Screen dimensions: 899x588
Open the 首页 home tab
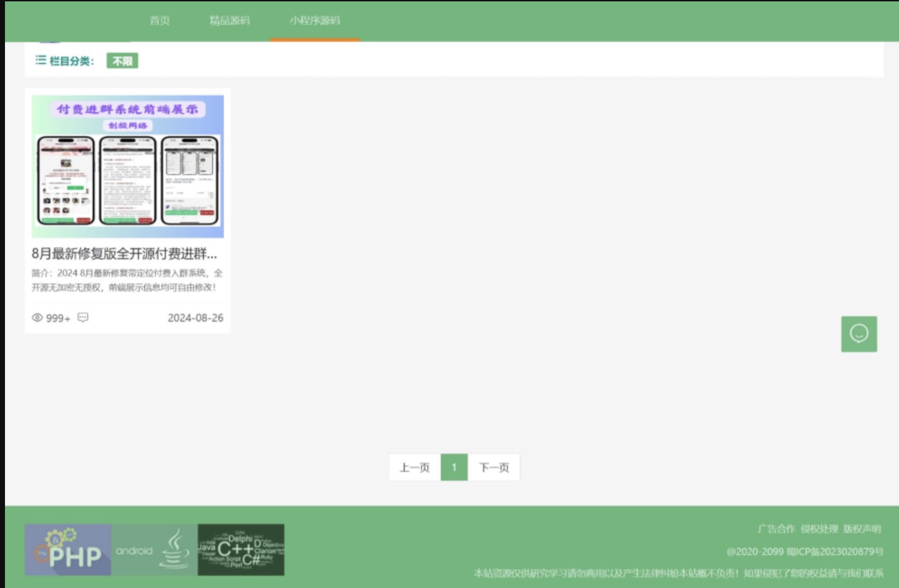point(160,20)
